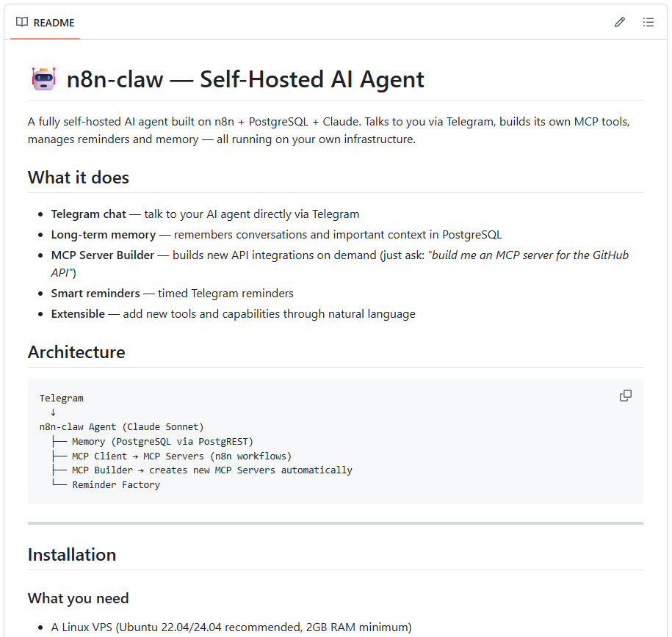This screenshot has height=637, width=672.
Task: Click the 'Architecture' section heading
Action: pos(76,352)
